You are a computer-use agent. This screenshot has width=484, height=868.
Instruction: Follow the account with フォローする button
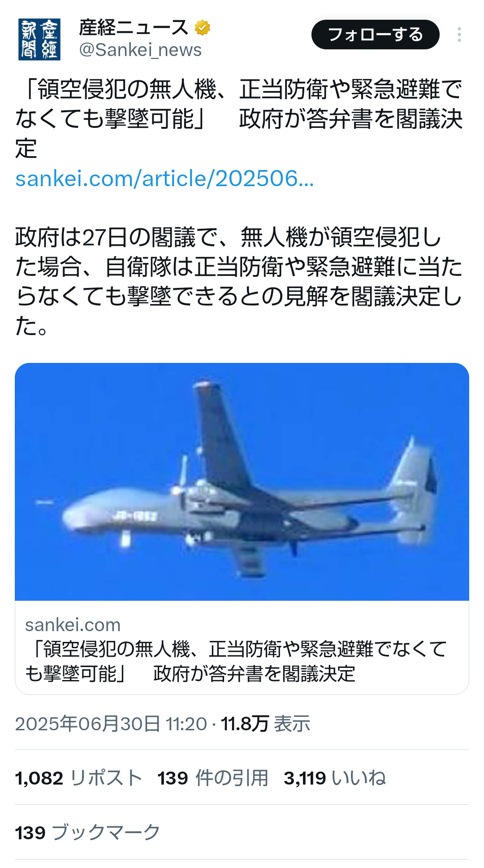[x=376, y=35]
